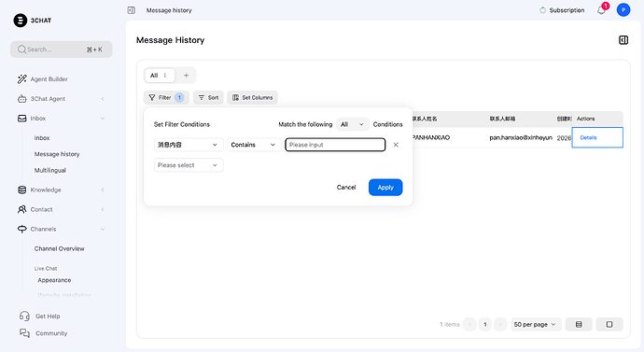Open the Please select field dropdown

coord(189,165)
